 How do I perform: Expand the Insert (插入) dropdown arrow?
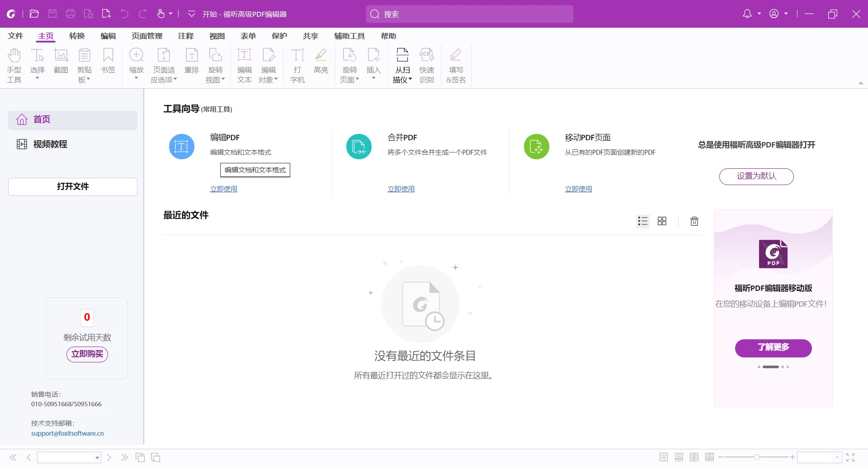point(374,78)
